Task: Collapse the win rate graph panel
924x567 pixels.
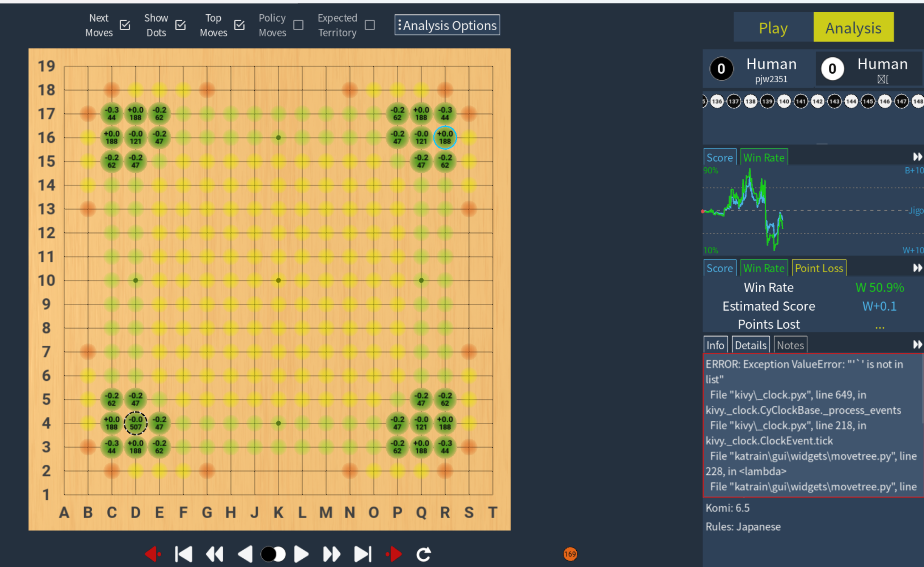Action: tap(917, 157)
